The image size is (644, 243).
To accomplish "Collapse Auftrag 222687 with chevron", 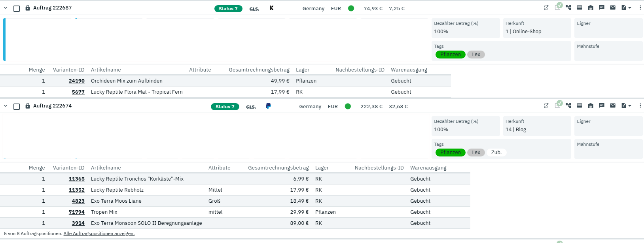I will point(6,8).
